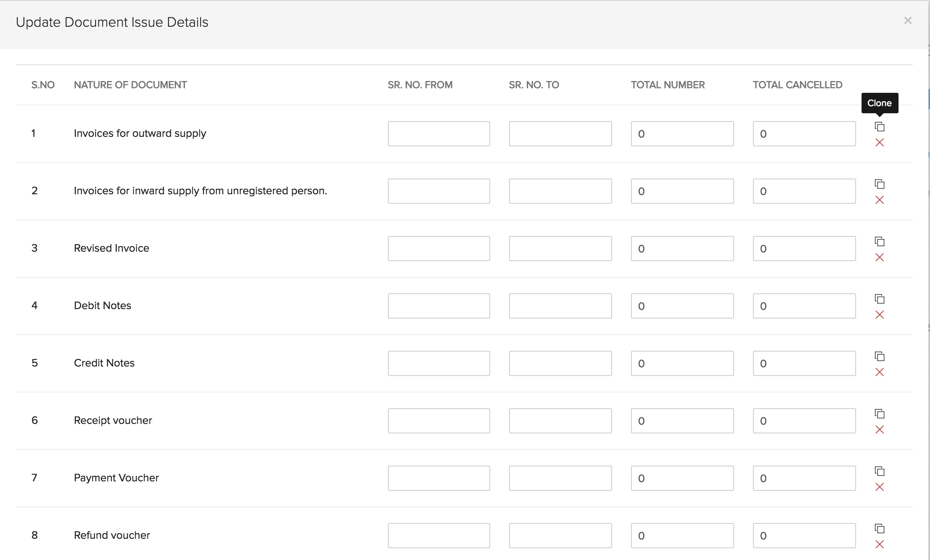Delete the Credit Notes row
930x560 pixels.
[879, 372]
